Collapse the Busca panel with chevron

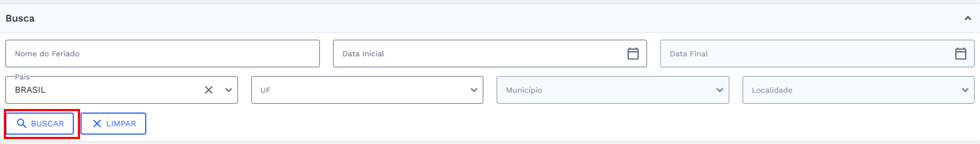968,18
